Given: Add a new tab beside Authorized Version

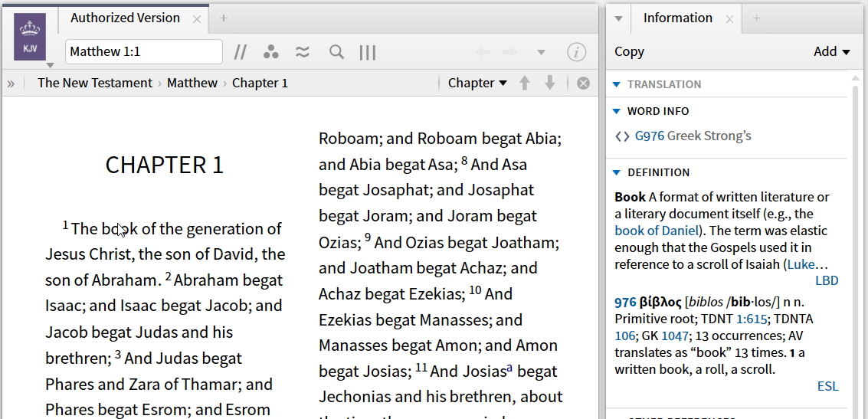Looking at the screenshot, I should (x=223, y=18).
